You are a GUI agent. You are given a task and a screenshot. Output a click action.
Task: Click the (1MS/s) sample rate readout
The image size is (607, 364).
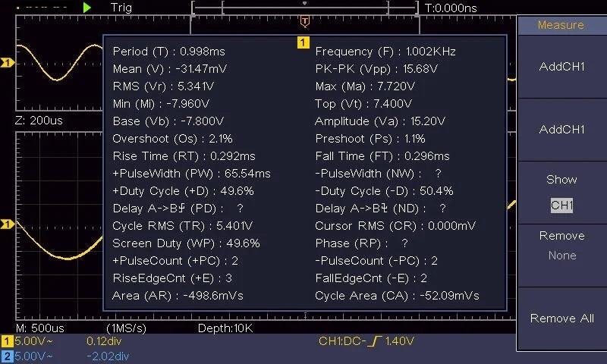point(126,328)
